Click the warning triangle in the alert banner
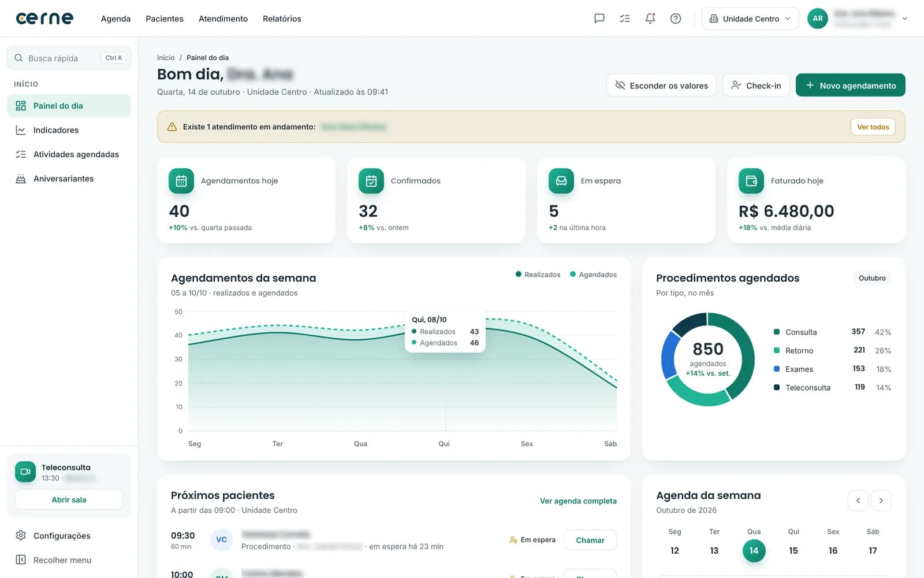Screen dimensions: 924x578 click(x=172, y=127)
